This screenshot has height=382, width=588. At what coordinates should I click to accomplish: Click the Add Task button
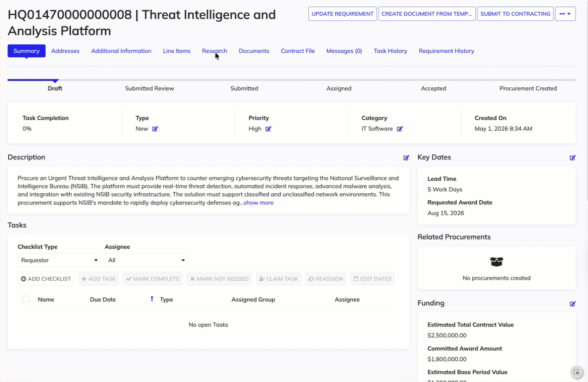[98, 279]
